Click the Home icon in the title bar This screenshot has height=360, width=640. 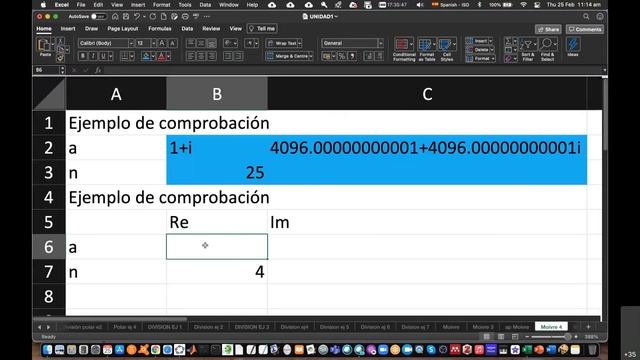115,17
